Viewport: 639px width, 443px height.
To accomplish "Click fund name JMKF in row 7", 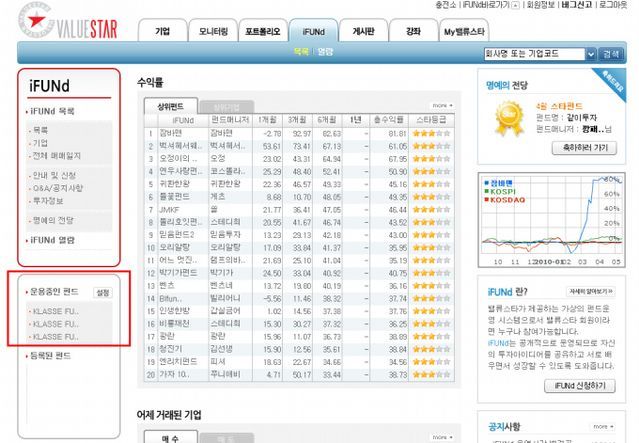I will 169,209.
